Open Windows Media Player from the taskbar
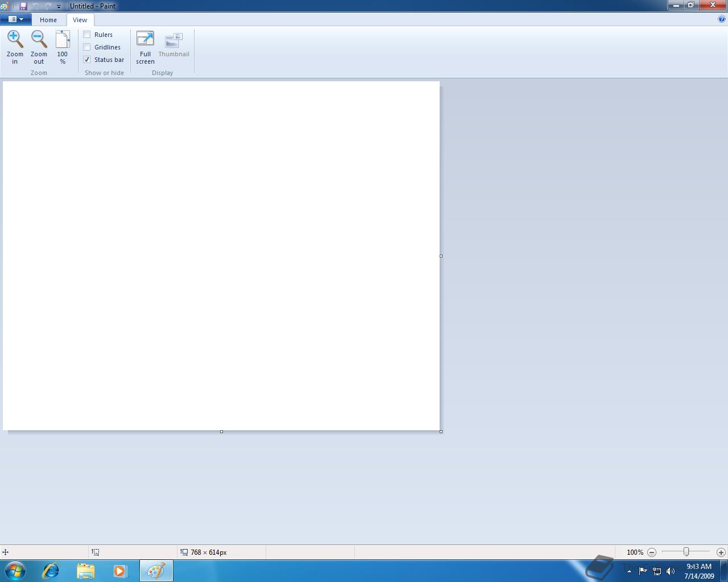728x582 pixels. click(x=120, y=571)
